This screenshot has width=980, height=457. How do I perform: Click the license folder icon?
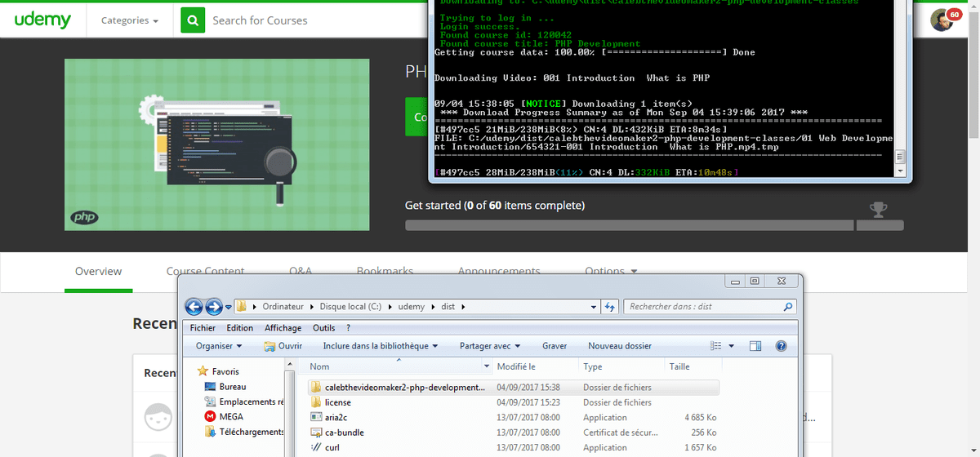tap(317, 402)
